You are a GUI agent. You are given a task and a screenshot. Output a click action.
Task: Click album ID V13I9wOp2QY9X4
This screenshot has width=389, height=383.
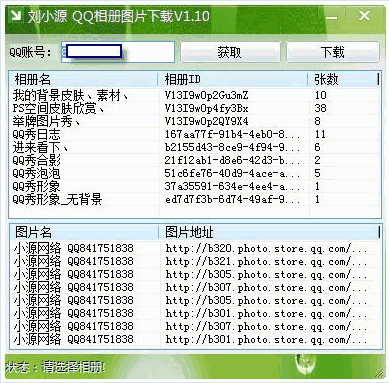[207, 121]
